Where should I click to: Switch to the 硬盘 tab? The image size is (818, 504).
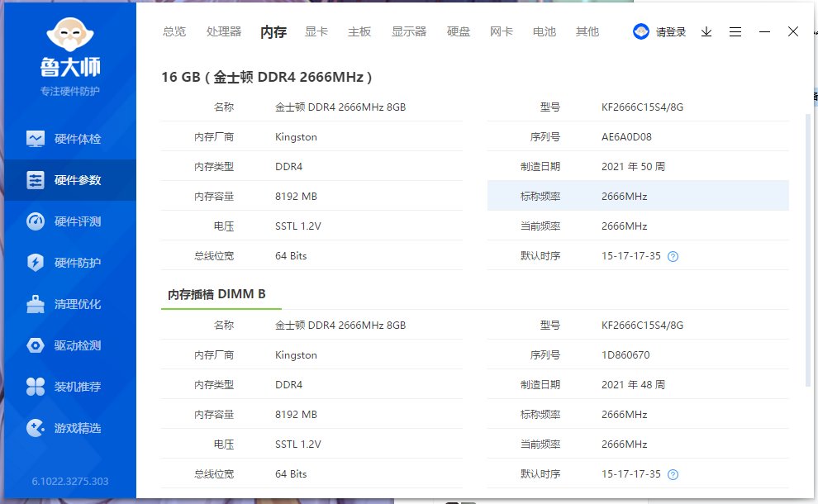459,32
